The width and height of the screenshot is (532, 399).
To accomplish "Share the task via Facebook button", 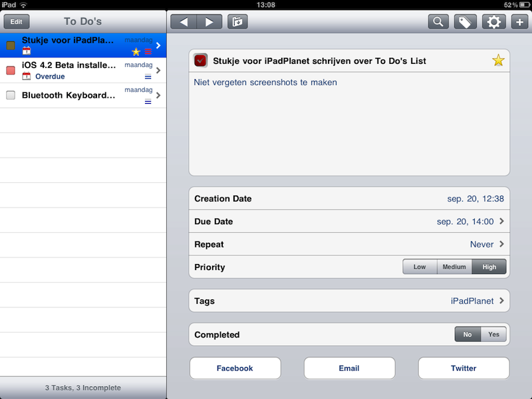I will tap(235, 368).
